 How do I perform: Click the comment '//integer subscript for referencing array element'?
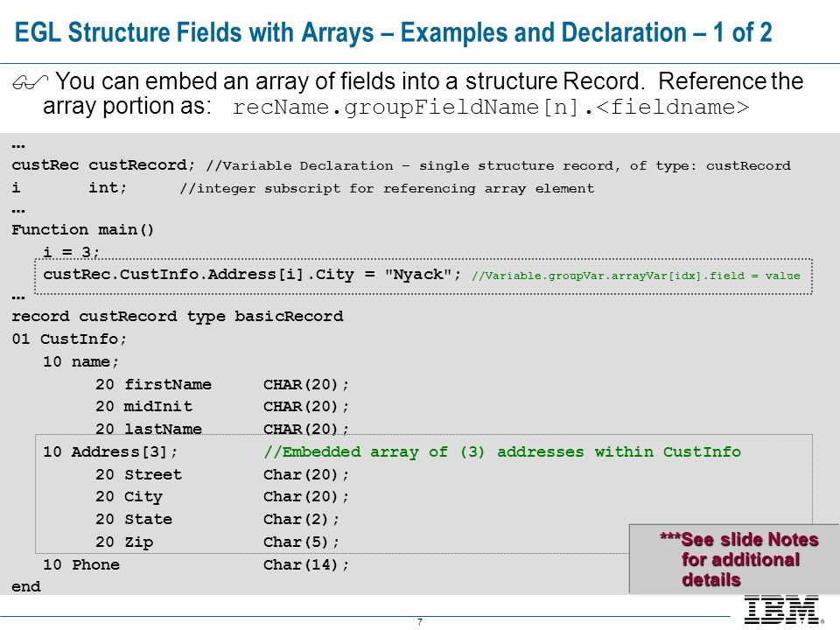(387, 189)
